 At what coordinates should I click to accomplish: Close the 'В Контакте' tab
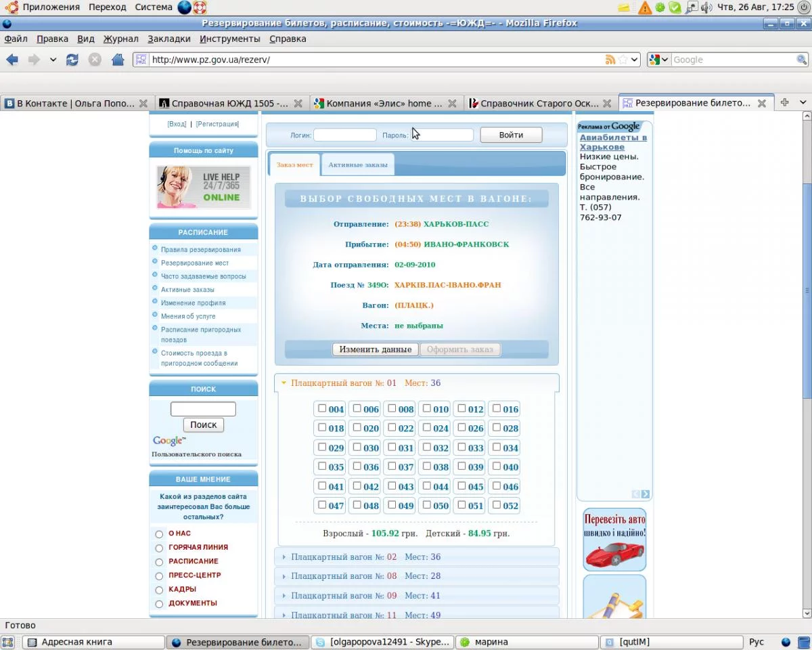143,104
